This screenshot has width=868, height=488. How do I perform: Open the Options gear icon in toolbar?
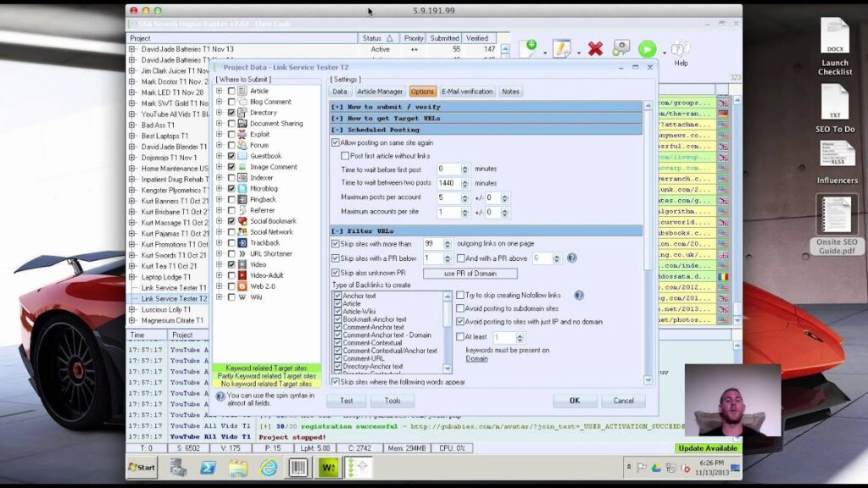(x=621, y=48)
